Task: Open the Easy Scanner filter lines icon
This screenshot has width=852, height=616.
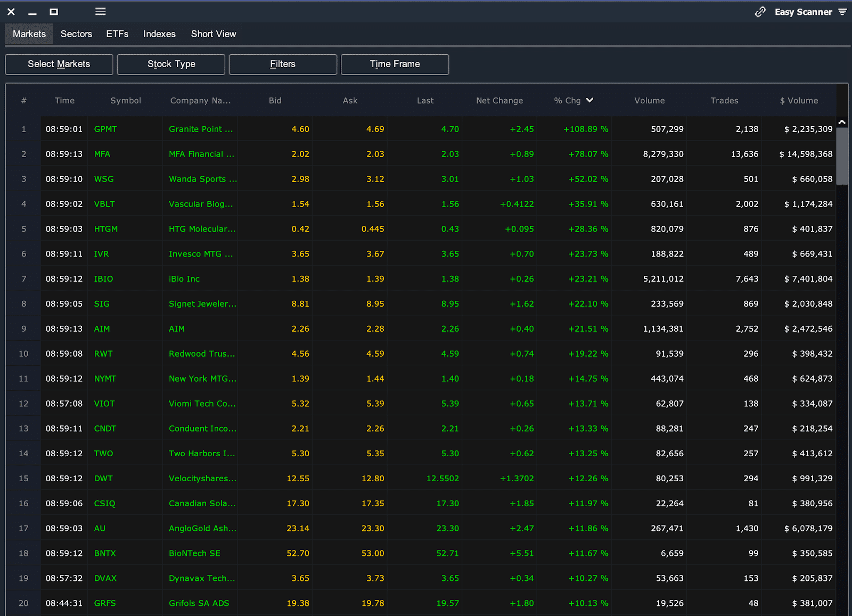Action: (842, 12)
